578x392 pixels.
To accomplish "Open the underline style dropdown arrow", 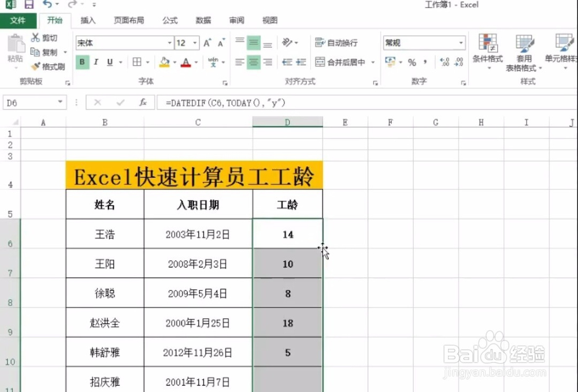I will tap(121, 62).
